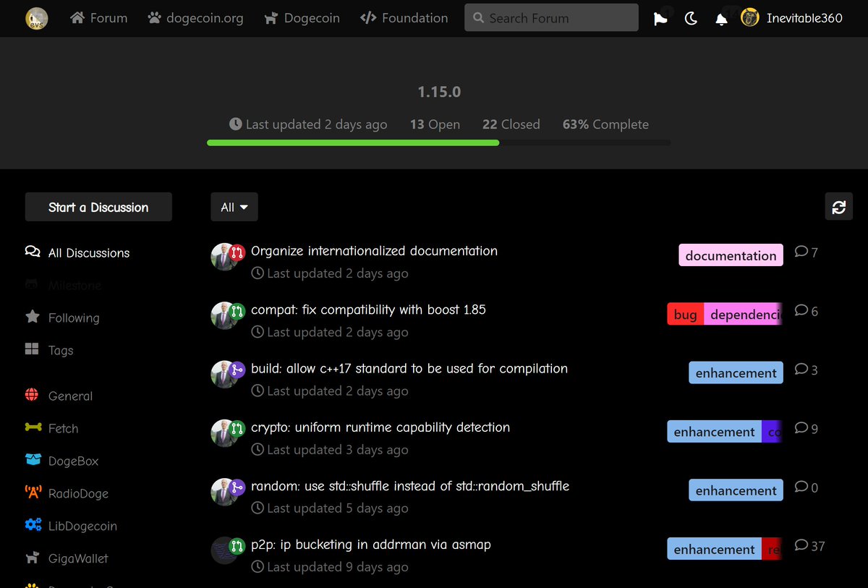The height and width of the screenshot is (588, 868).
Task: Open Organize internationalized documentation discussion
Action: coord(374,251)
